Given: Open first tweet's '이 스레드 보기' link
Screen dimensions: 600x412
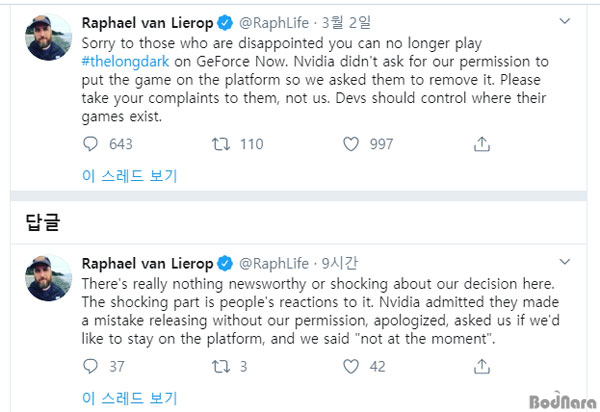Looking at the screenshot, I should pyautogui.click(x=130, y=176).
